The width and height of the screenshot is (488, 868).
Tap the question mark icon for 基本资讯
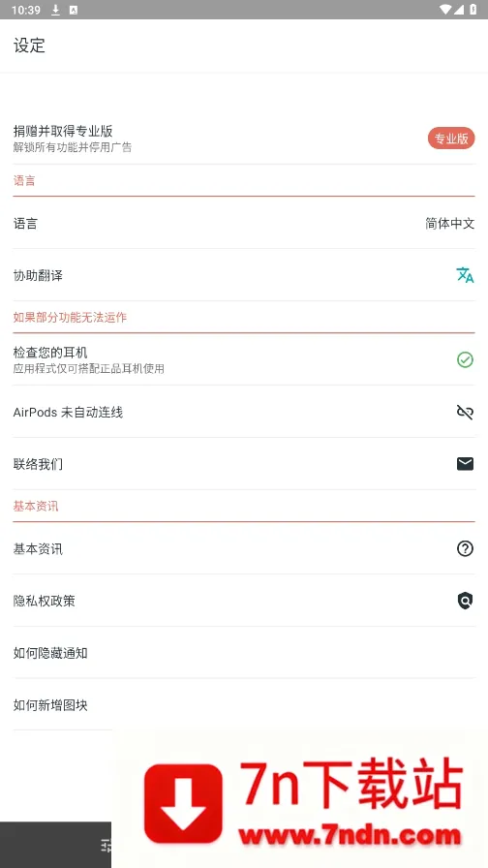click(465, 548)
